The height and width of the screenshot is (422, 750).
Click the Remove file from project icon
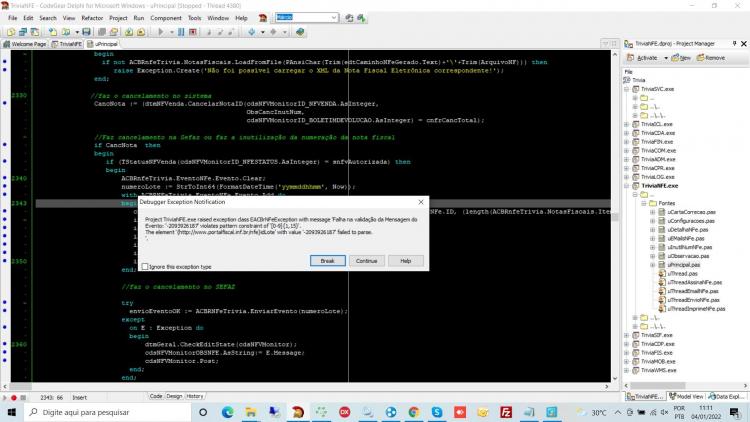point(141,32)
